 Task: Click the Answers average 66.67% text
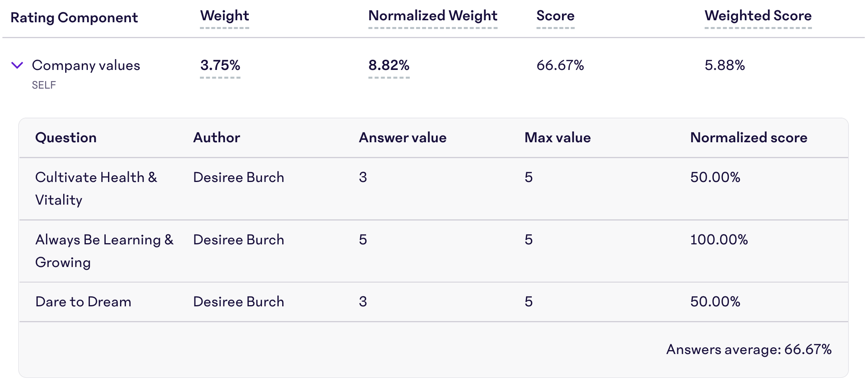(749, 349)
